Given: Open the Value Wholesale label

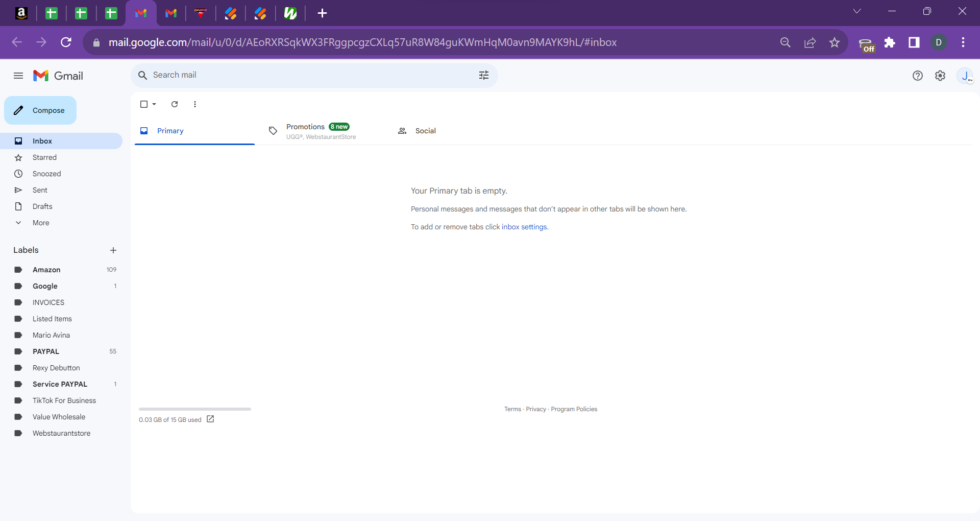Looking at the screenshot, I should click(61, 417).
